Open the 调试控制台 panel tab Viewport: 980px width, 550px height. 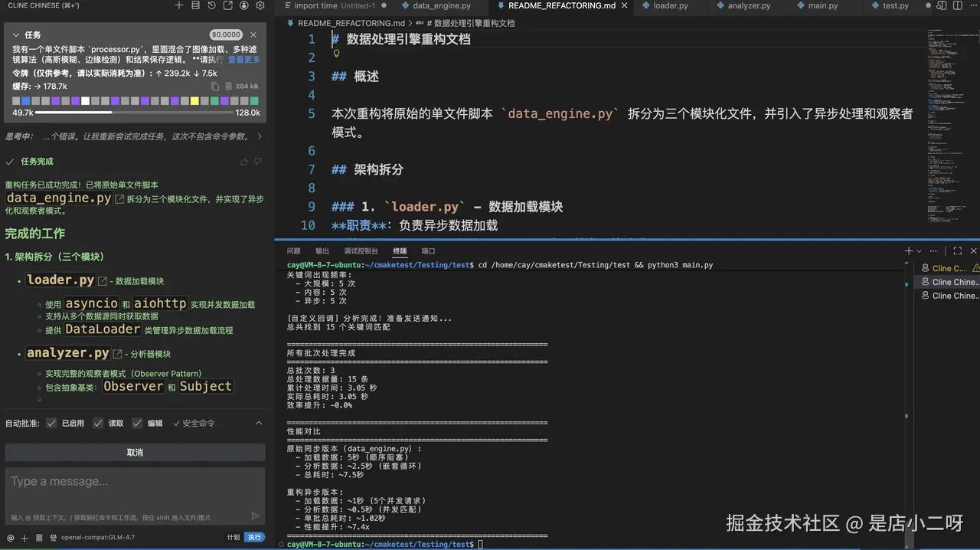point(361,250)
